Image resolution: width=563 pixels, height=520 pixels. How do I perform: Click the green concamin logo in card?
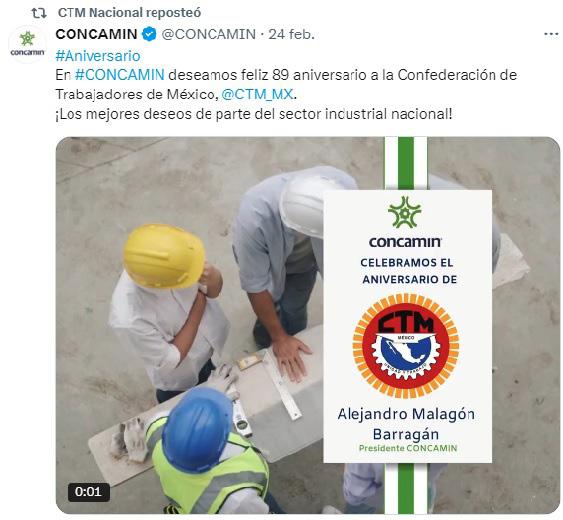coord(405,222)
